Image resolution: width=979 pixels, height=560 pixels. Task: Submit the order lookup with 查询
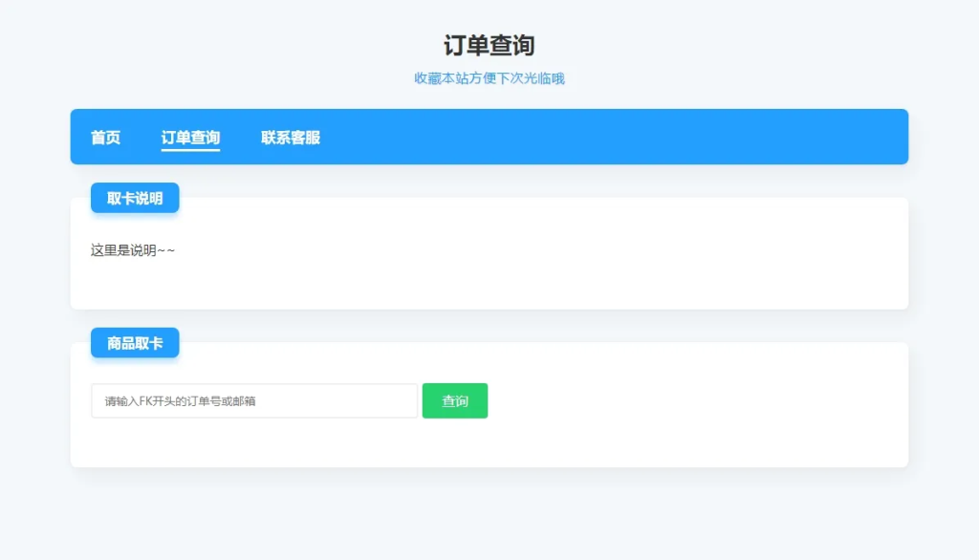tap(455, 400)
